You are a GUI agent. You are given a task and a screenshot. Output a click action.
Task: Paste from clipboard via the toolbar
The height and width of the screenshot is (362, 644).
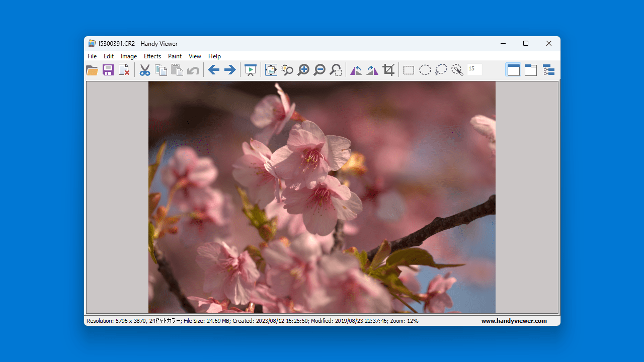[x=177, y=70]
